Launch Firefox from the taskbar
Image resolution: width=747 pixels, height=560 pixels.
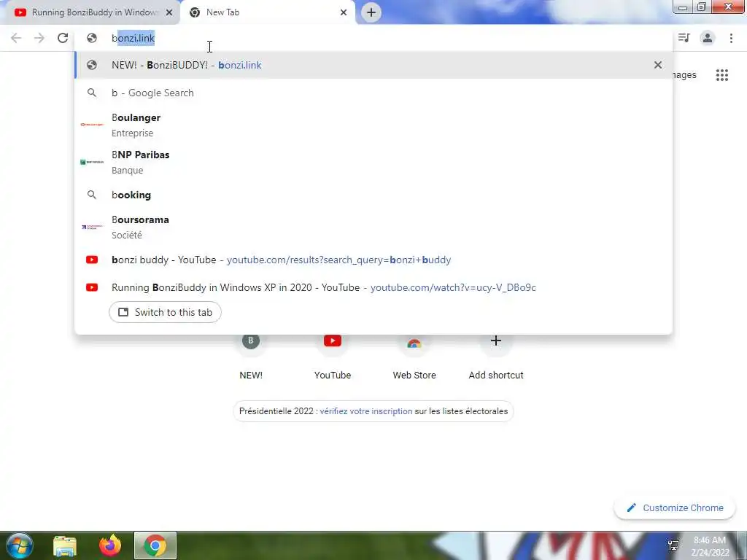(x=110, y=545)
